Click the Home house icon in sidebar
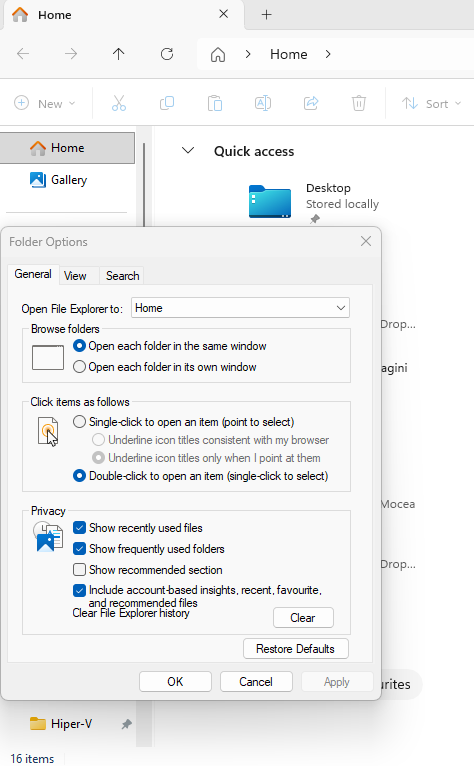Screen dimensions: 474x766 [x=38, y=148]
